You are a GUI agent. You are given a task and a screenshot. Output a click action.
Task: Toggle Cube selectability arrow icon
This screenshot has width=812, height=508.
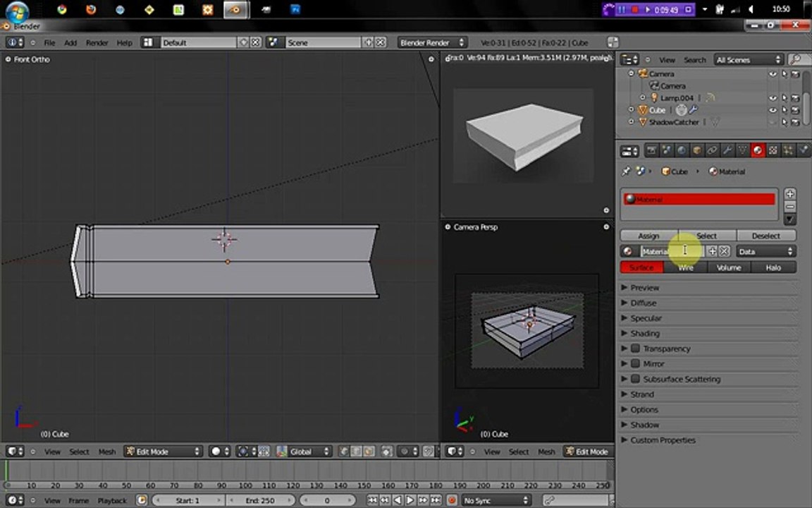[785, 110]
